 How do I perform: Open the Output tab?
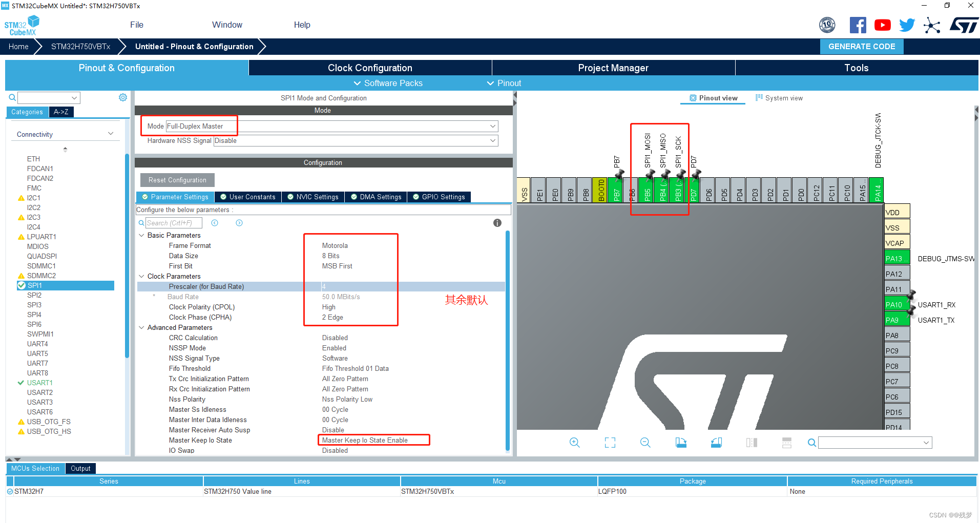point(80,468)
